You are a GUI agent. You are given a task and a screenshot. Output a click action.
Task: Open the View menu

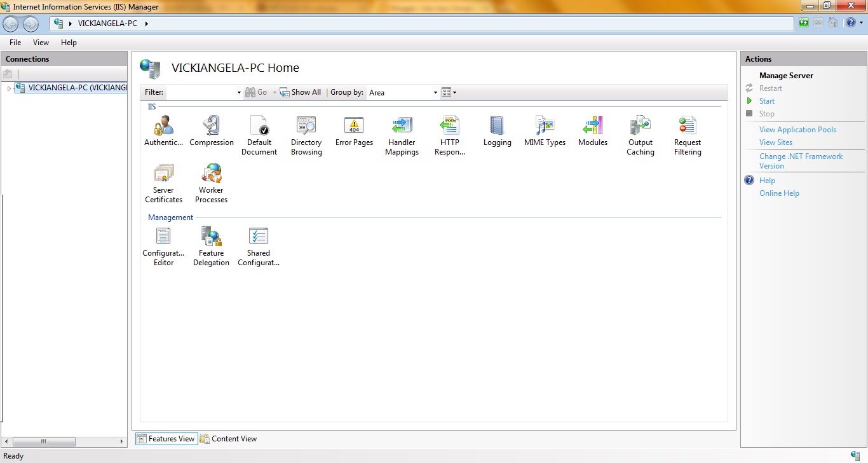tap(41, 43)
